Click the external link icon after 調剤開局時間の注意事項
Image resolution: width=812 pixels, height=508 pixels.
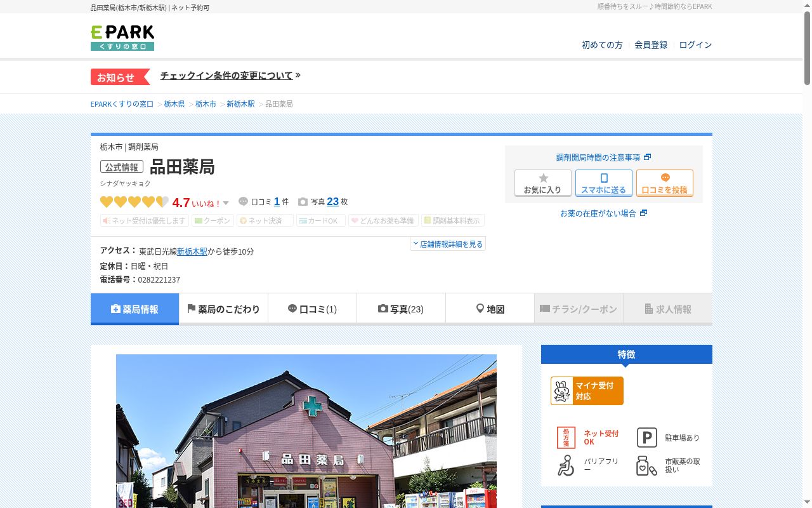tap(647, 157)
